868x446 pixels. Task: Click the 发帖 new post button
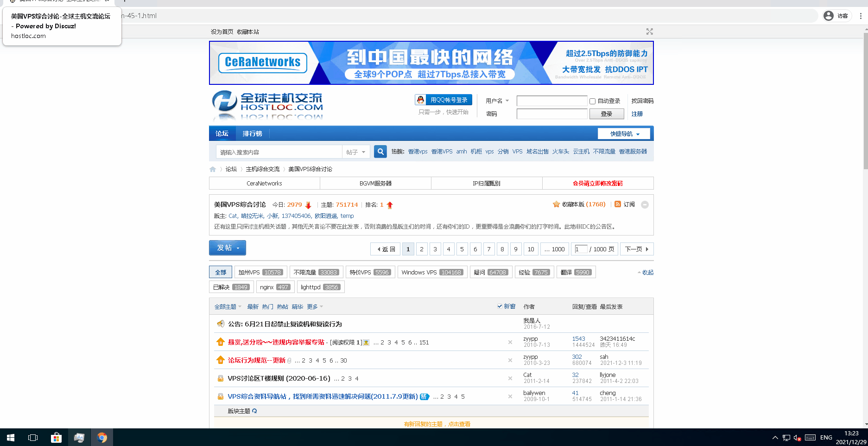227,248
